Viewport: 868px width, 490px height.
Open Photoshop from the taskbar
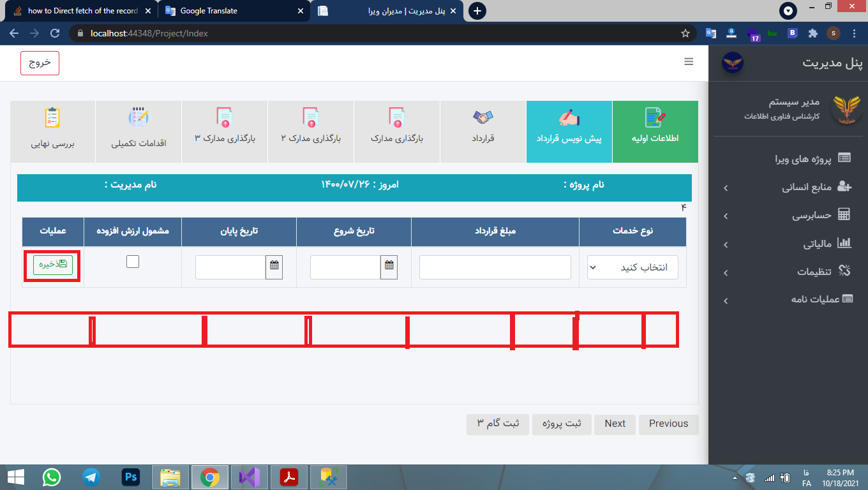point(131,477)
